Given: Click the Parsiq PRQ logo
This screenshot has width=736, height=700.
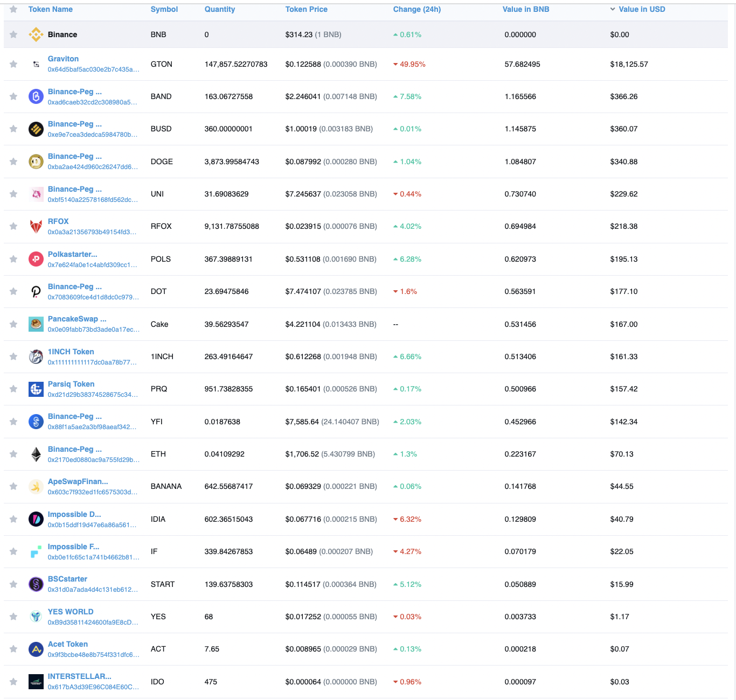Looking at the screenshot, I should pyautogui.click(x=36, y=389).
